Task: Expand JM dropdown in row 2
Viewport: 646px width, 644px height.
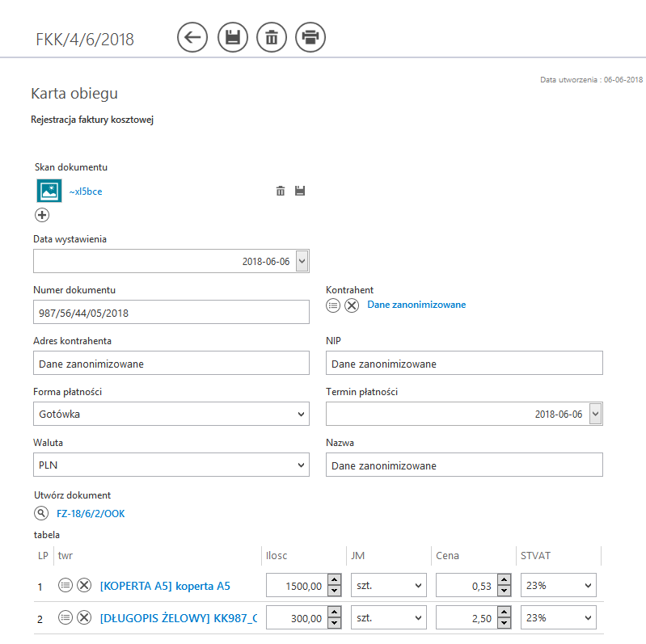Action: 389,617
